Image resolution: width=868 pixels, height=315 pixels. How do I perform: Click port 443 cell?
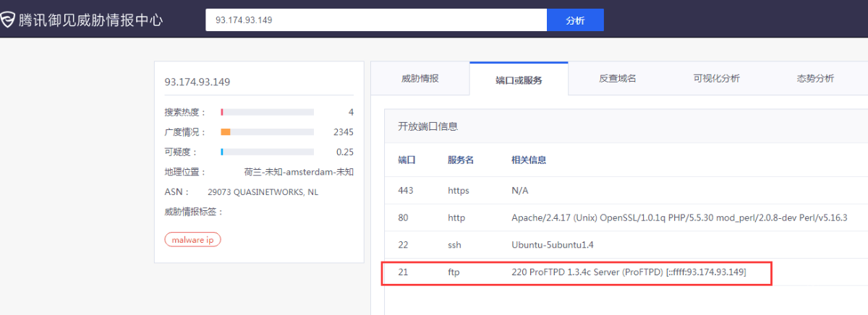click(406, 191)
